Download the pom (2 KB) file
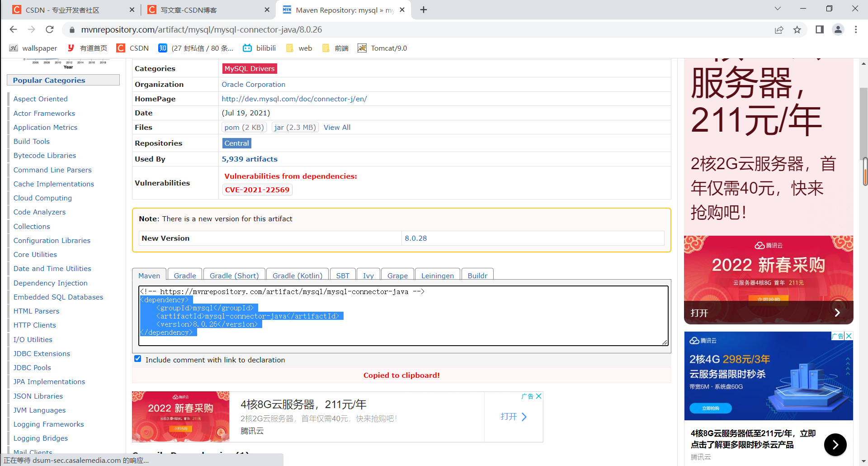This screenshot has width=868, height=466. tap(244, 127)
